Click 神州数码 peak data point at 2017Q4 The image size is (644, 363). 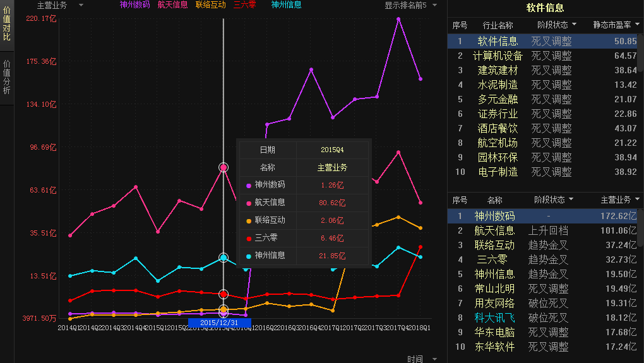coord(398,19)
